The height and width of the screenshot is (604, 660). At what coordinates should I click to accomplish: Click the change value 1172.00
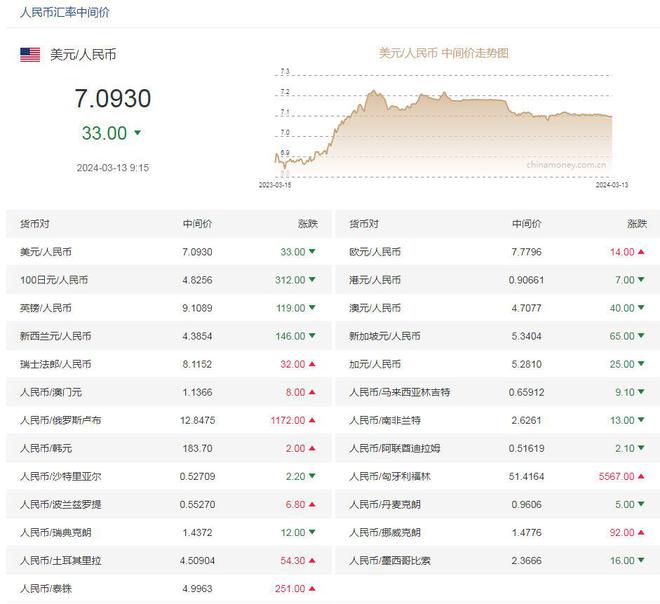pos(288,420)
